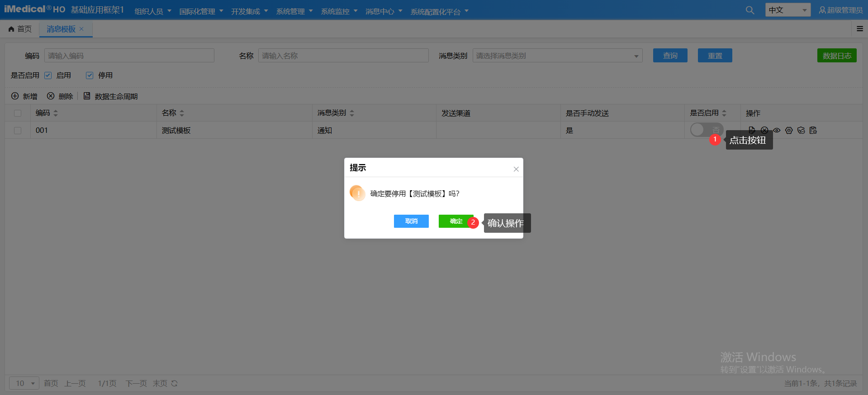The image size is (868, 395).
Task: Switch to the 首页 tab
Action: pos(20,29)
